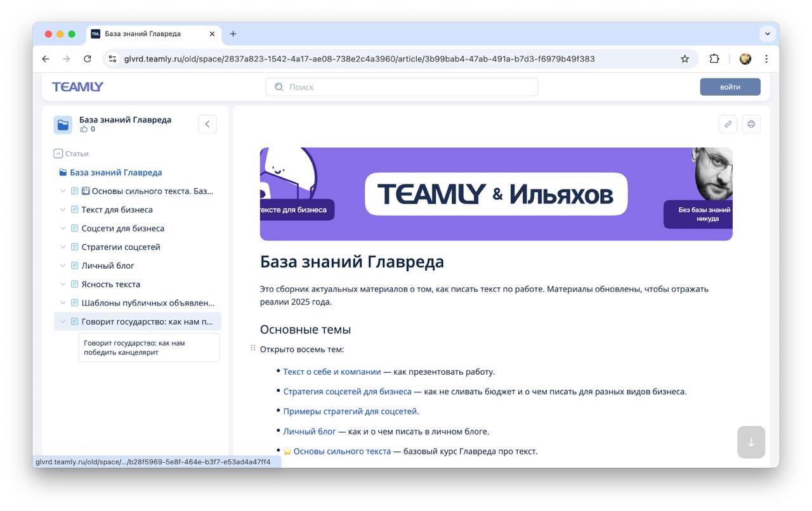Click the drag handle beside 'Открыто восемь тем'
This screenshot has height=511, width=812.
253,348
